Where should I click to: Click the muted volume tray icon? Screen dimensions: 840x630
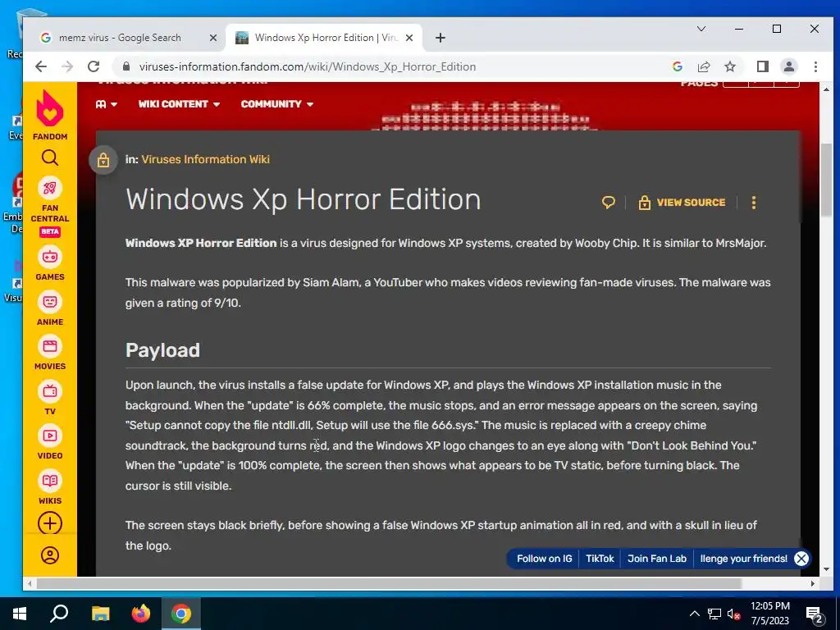point(734,614)
